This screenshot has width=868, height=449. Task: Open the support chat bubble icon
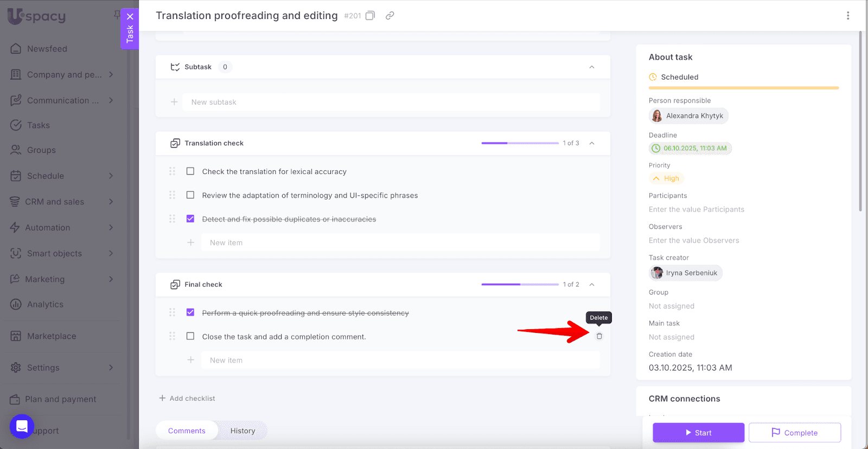pos(22,427)
